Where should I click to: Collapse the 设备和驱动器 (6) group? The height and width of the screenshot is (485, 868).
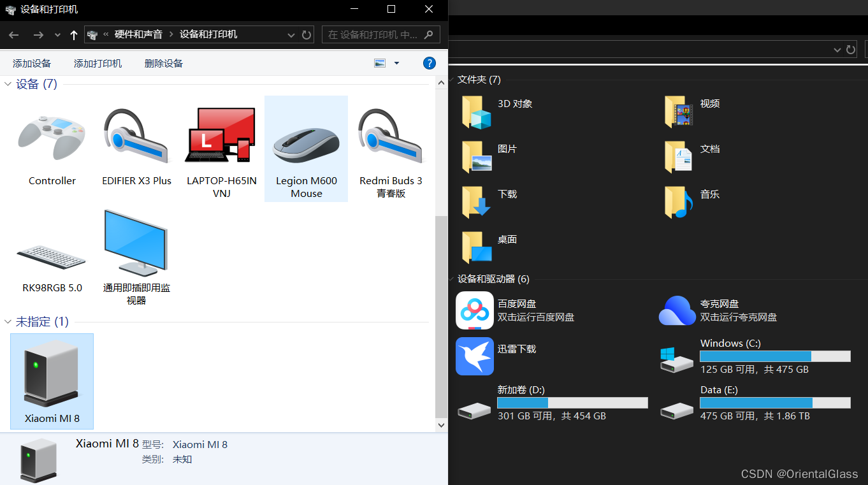point(452,279)
